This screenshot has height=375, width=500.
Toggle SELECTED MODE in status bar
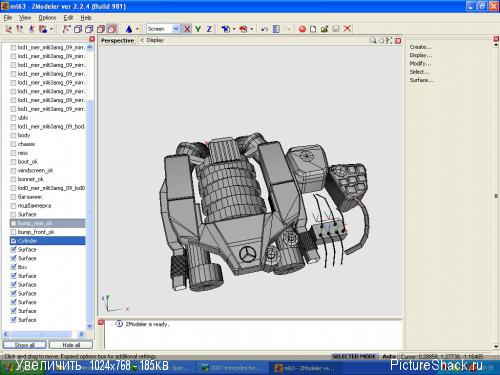(354, 356)
